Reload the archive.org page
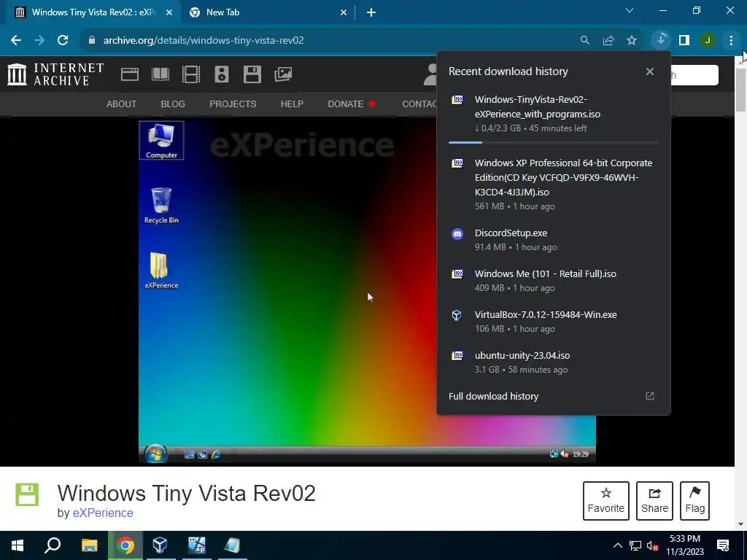The height and width of the screenshot is (560, 747). (63, 41)
